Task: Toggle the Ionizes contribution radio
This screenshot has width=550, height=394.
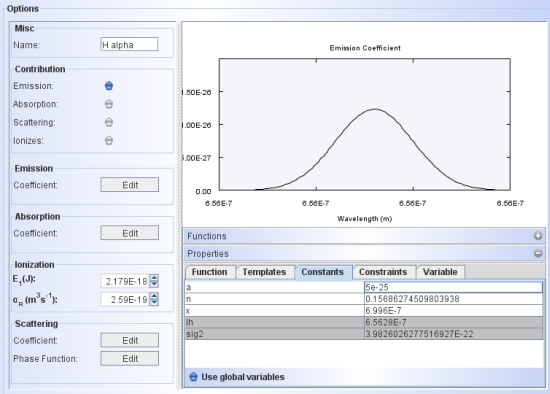Action: point(109,141)
